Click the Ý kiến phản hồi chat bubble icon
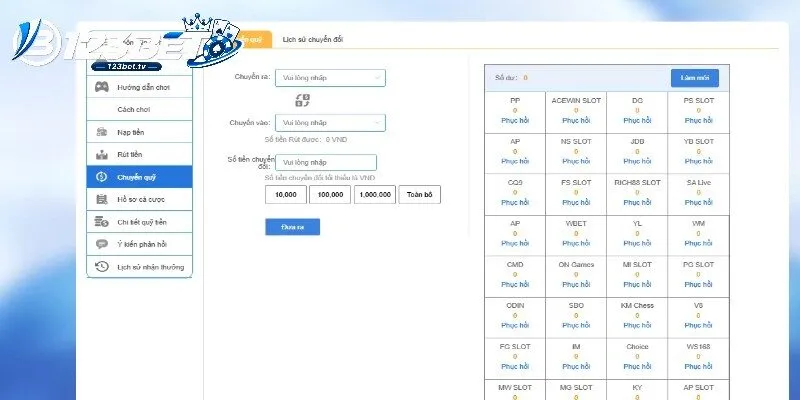The width and height of the screenshot is (800, 400). coord(102,244)
